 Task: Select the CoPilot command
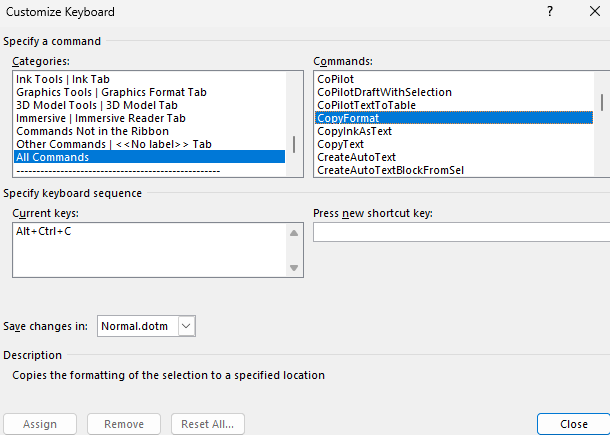pyautogui.click(x=335, y=79)
